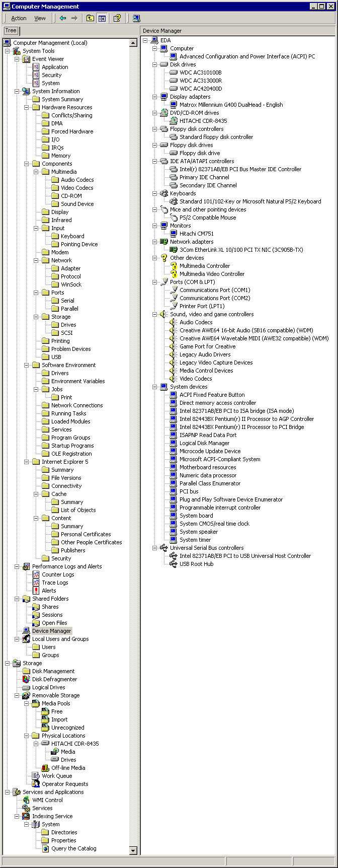338x868 pixels.
Task: Select Operator Requests tree item
Action: pos(65,784)
